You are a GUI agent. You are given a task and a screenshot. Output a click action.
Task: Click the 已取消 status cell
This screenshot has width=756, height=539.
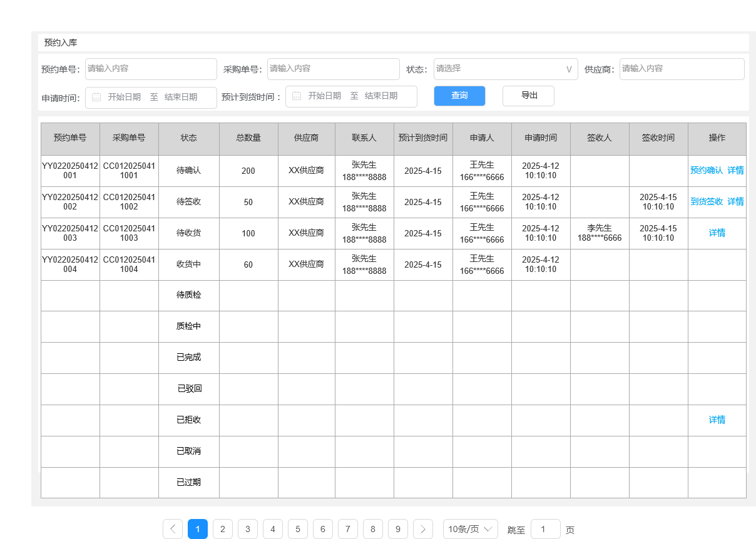coord(189,451)
